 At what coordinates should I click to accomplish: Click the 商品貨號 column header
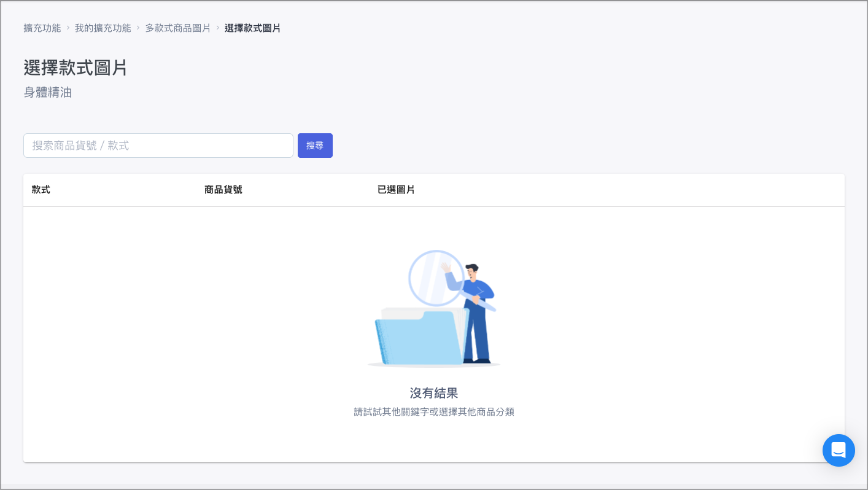pos(223,190)
